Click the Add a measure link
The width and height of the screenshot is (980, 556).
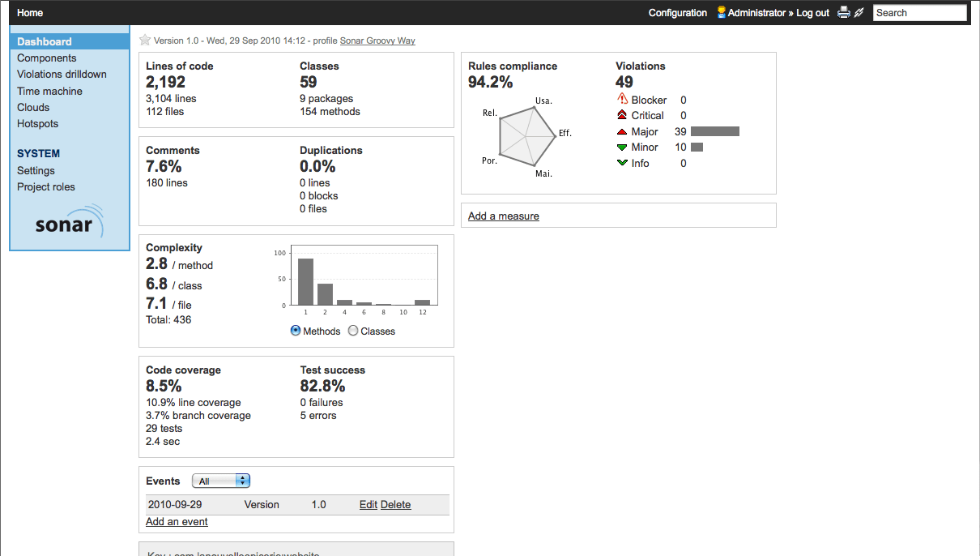click(x=503, y=216)
